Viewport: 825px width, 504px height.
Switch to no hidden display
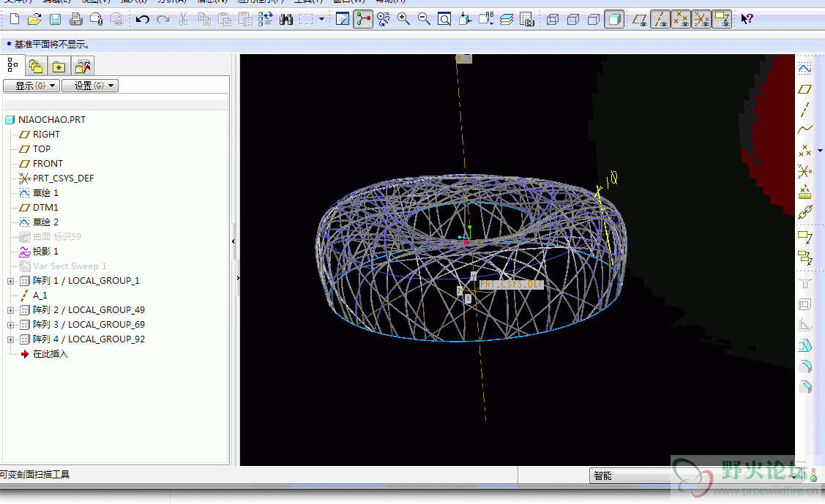594,20
